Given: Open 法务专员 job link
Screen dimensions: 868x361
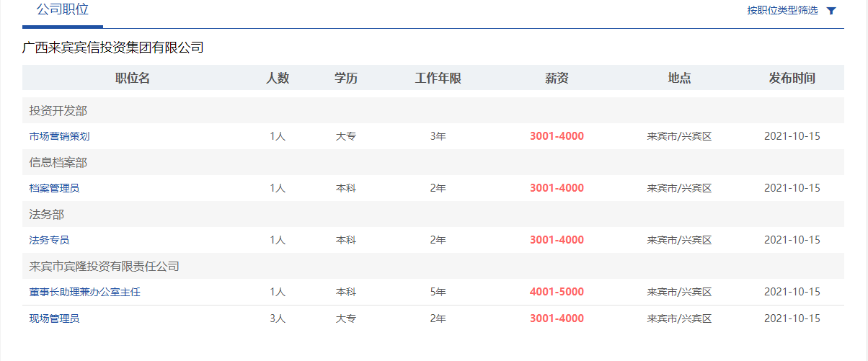Looking at the screenshot, I should coord(49,240).
